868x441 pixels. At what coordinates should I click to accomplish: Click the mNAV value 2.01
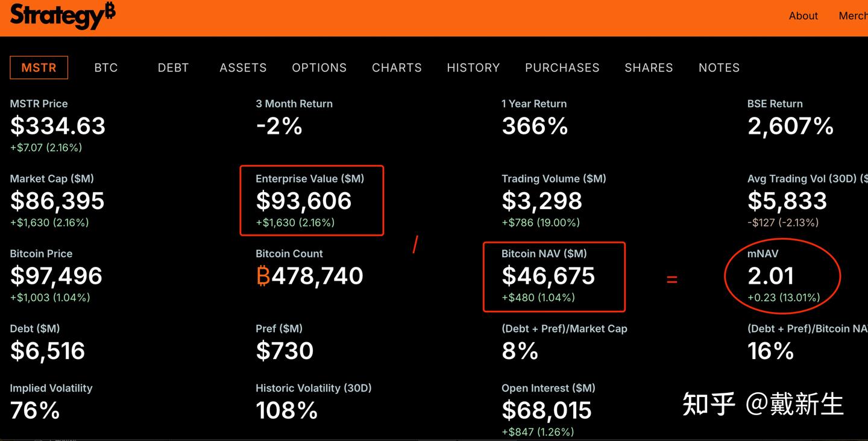click(770, 276)
